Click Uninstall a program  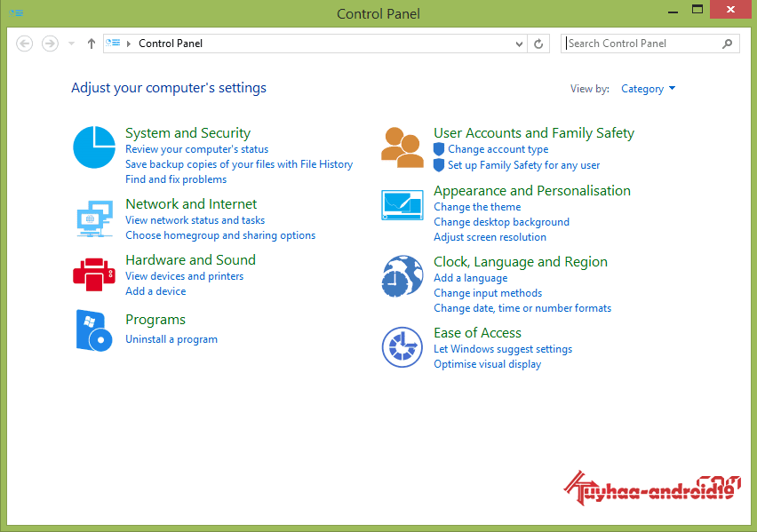tap(171, 339)
